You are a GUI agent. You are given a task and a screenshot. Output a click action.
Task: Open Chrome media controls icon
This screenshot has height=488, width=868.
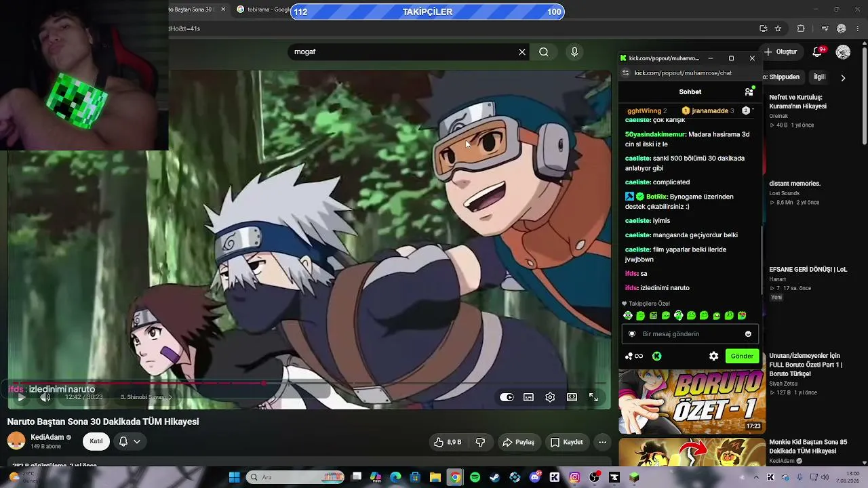pyautogui.click(x=825, y=28)
